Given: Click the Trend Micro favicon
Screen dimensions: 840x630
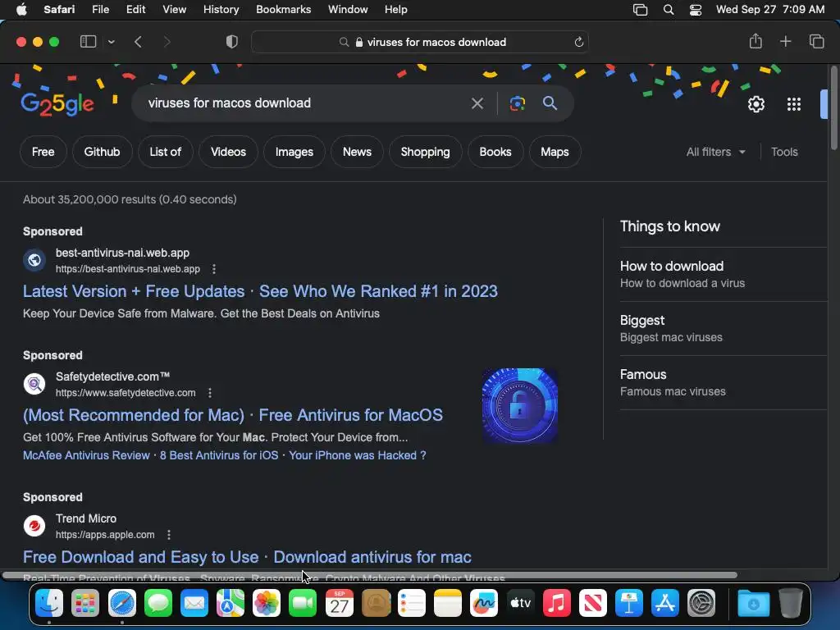Looking at the screenshot, I should click(34, 526).
